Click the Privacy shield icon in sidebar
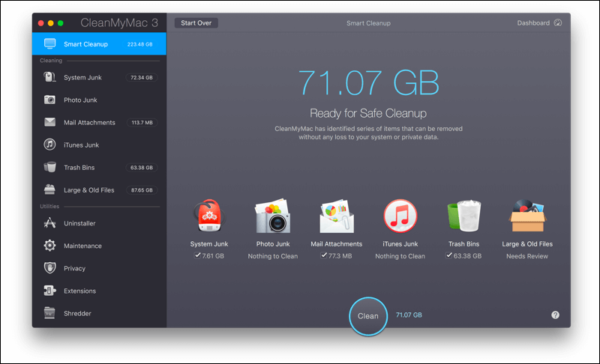The width and height of the screenshot is (600, 364). pos(49,268)
